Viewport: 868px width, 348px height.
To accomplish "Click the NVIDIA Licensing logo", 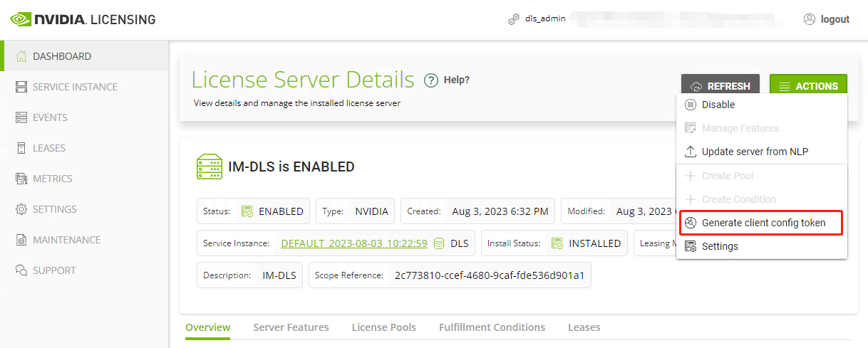I will 83,19.
